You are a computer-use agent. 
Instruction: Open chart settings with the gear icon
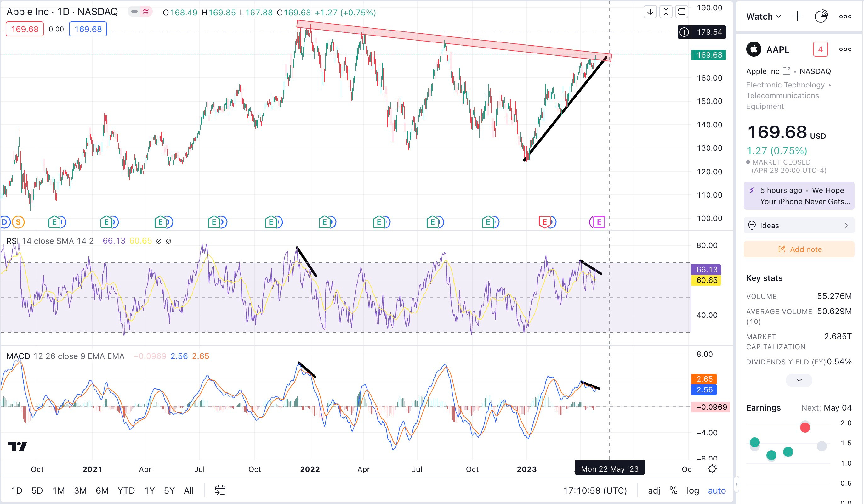click(713, 469)
